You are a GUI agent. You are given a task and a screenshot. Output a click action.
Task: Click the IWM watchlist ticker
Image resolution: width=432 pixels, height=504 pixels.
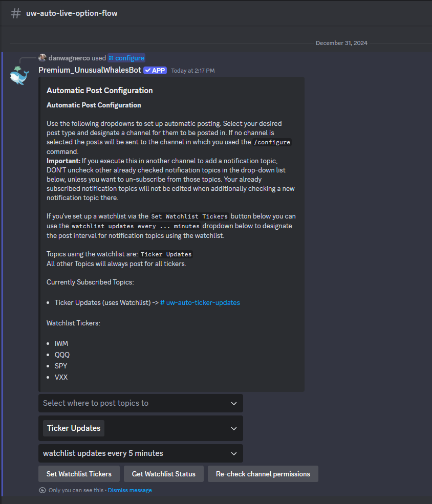coord(61,343)
